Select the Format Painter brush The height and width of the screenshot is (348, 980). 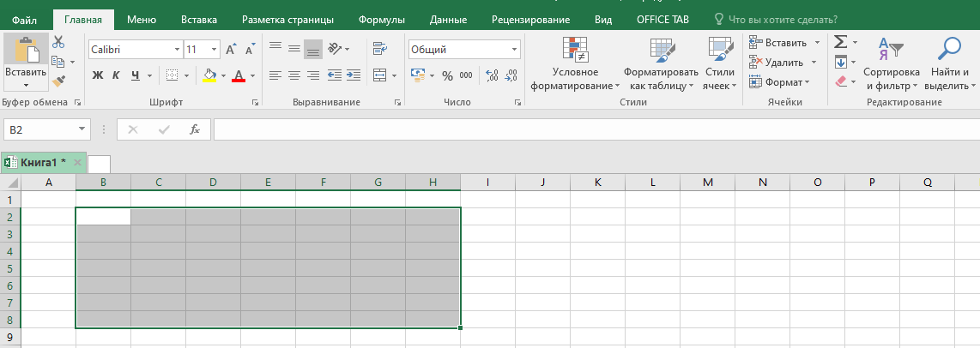tap(58, 81)
